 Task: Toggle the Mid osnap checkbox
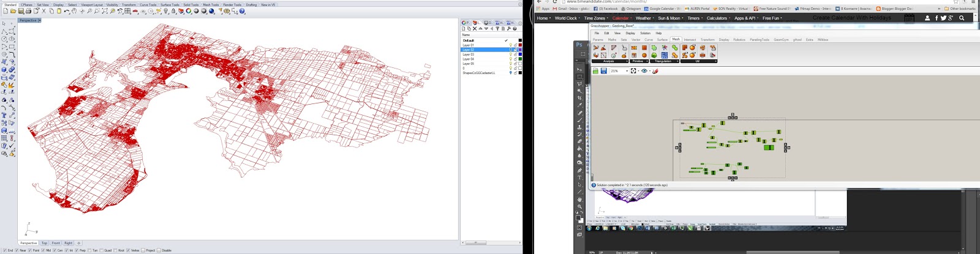click(x=43, y=250)
